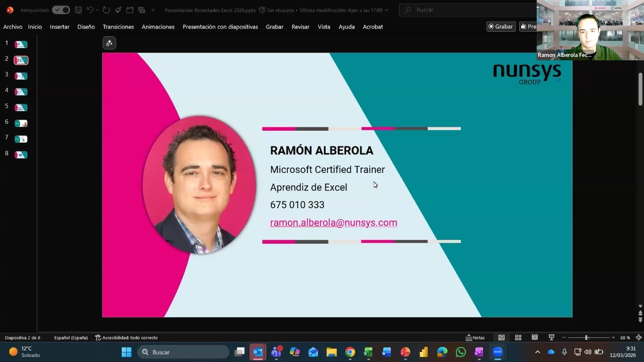Open the Transiciones tab
Viewport: 644px width, 362px height.
pyautogui.click(x=118, y=27)
